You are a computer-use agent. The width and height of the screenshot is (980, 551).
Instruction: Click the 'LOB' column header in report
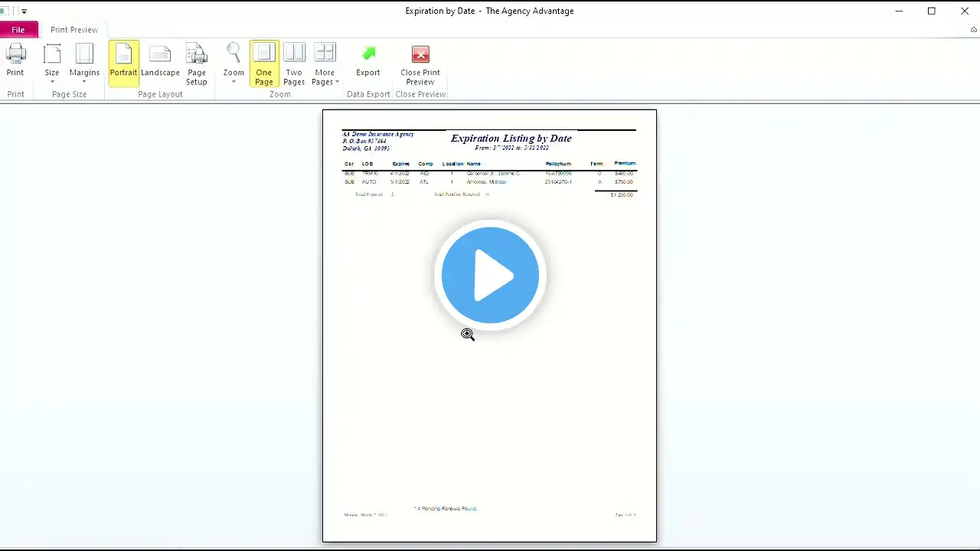[x=367, y=164]
